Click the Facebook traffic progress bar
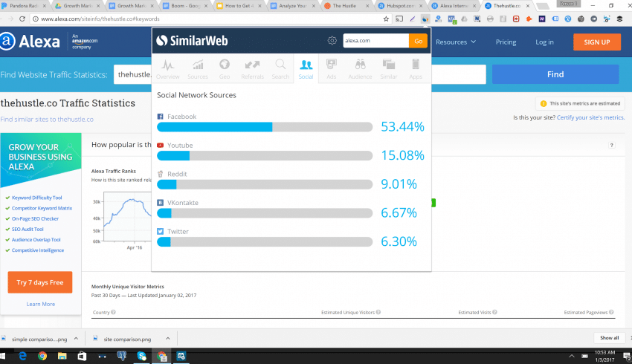This screenshot has width=632, height=364. [265, 127]
